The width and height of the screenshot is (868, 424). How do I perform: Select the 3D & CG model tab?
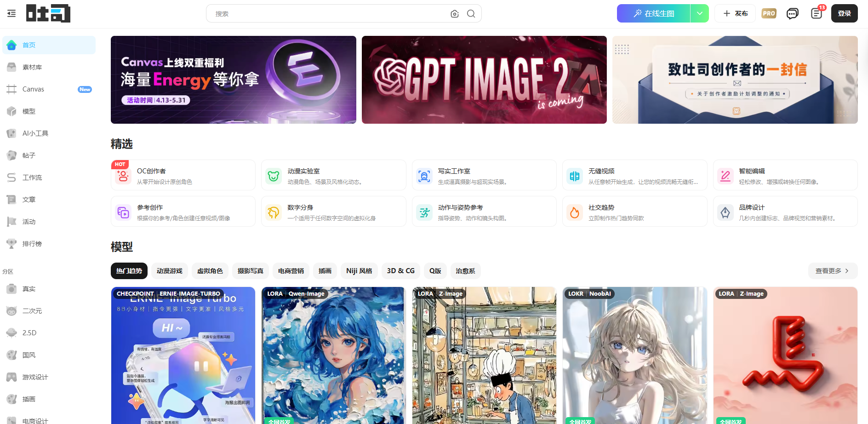pyautogui.click(x=401, y=271)
